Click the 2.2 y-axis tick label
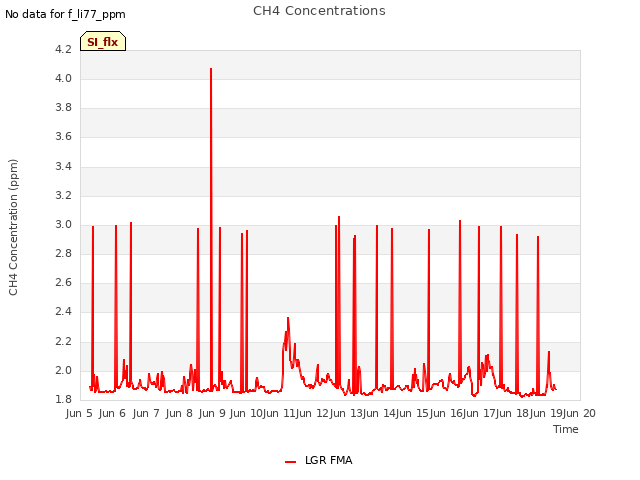 [63, 341]
